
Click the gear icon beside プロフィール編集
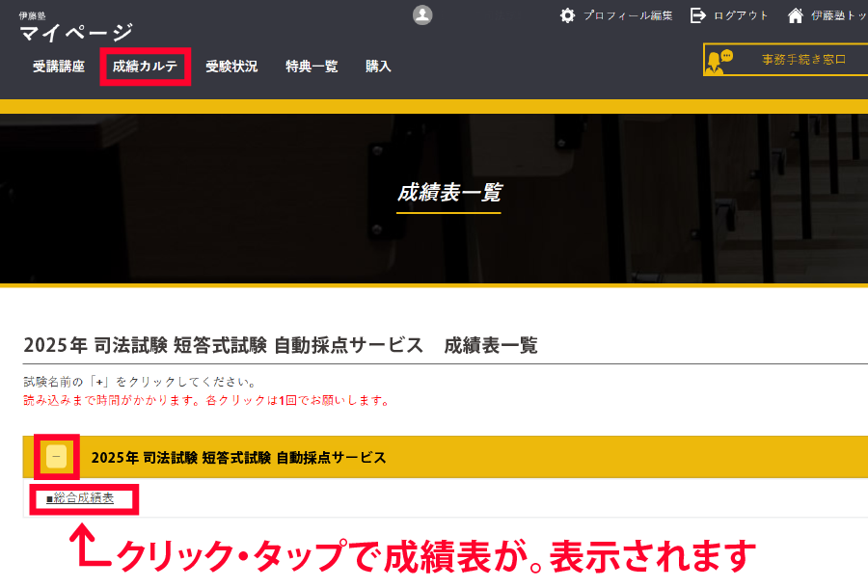pos(567,15)
